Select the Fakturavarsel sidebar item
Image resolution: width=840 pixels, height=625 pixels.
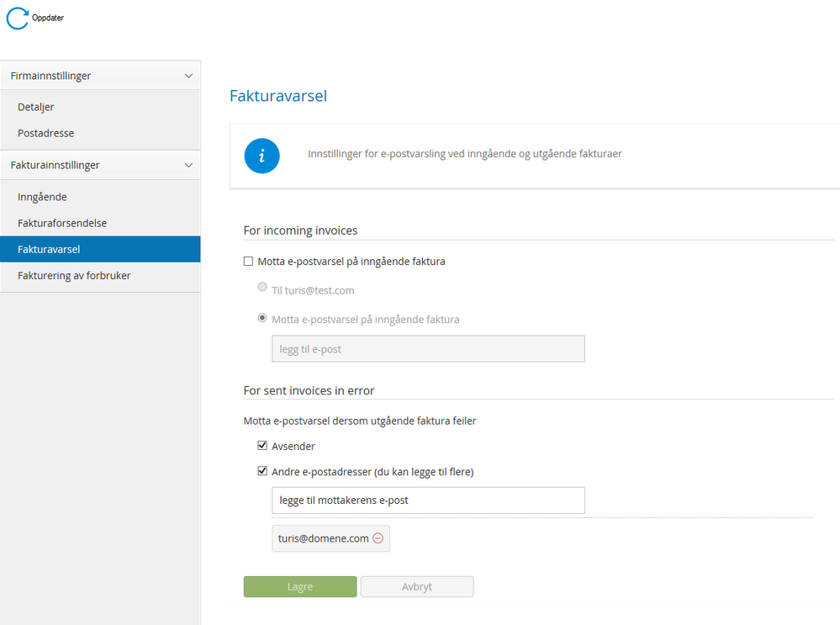(x=49, y=249)
